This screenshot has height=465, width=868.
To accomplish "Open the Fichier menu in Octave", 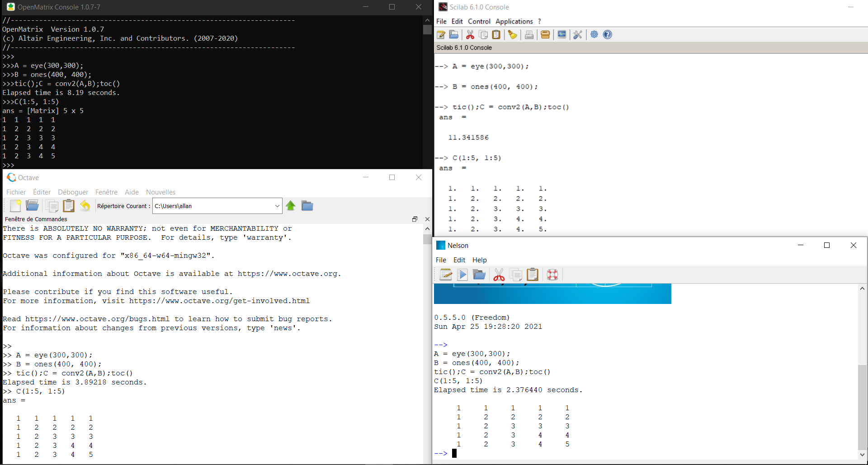I will [16, 192].
